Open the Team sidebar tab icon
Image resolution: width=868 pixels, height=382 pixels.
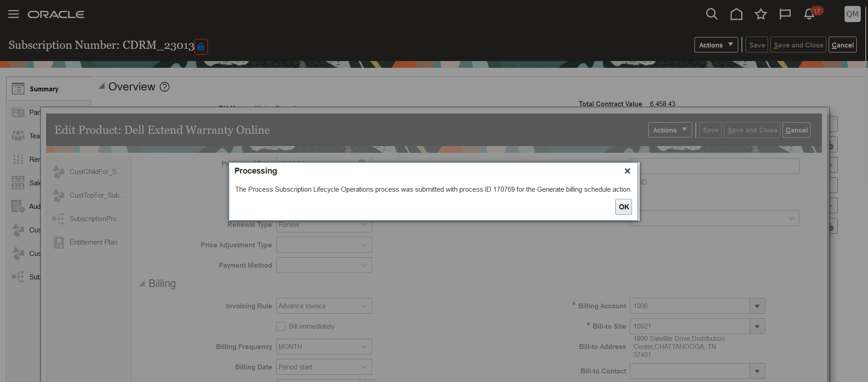18,136
